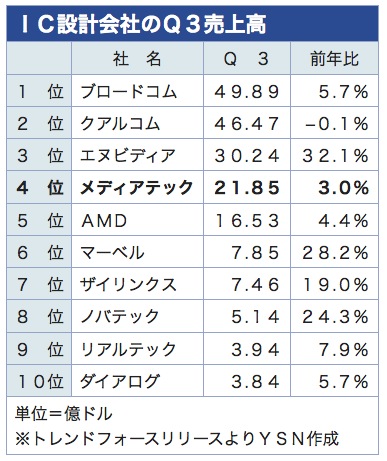Screen dimensions: 387x461
Task: Select the Ｑ３ column header
Action: pos(247,59)
